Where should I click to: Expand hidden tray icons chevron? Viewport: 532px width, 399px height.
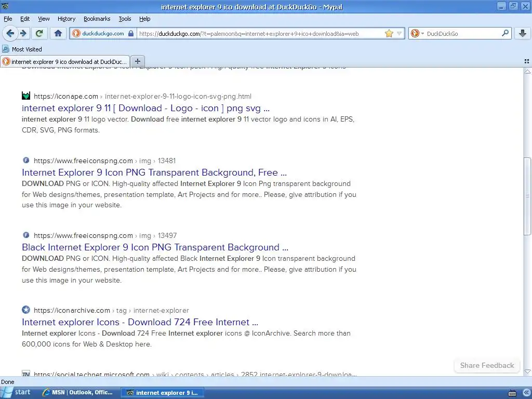526,393
